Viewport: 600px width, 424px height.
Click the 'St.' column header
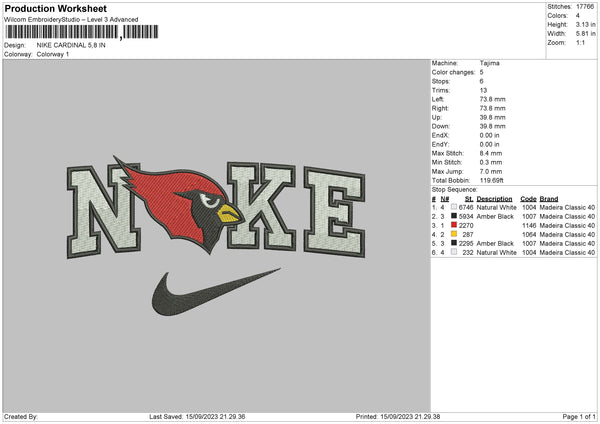[469, 199]
